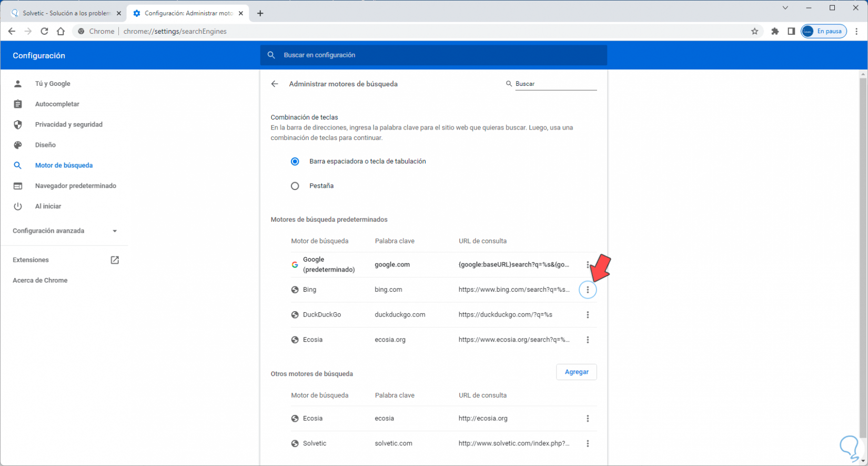Image resolution: width=868 pixels, height=466 pixels.
Task: Bookmark this page with the star icon
Action: (x=754, y=31)
